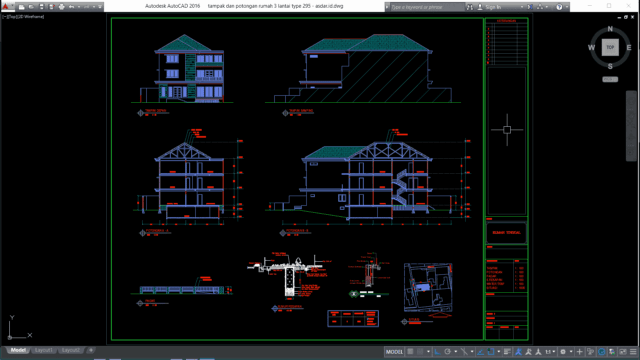Screen dimensions: 640x360
Task: Click the Open file icon
Action: (x=31, y=7)
